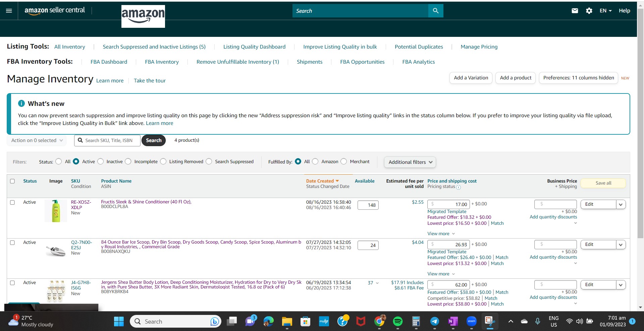Select the Jergens Body Lotion row checkbox
This screenshot has height=331, width=644.
click(12, 283)
